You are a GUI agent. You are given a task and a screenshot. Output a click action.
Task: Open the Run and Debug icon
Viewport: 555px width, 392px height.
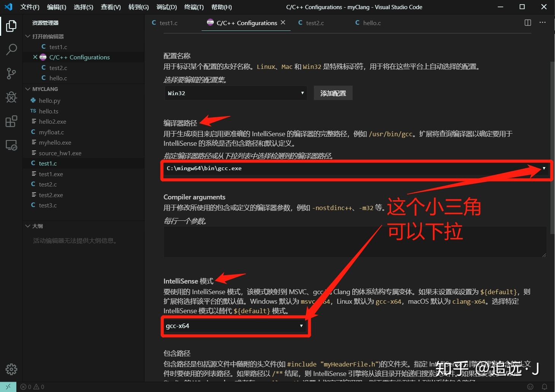pyautogui.click(x=11, y=97)
